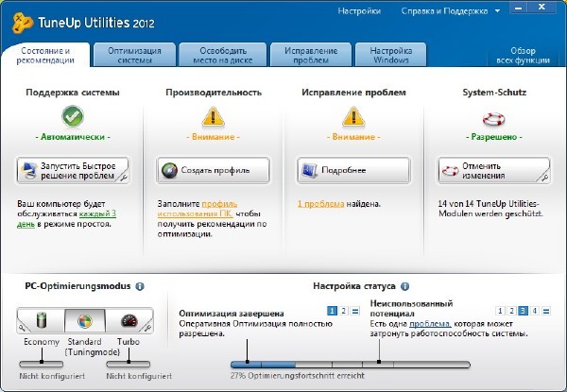This screenshot has height=392, width=567.
Task: Switch to Исправление проблем tab
Action: (x=311, y=56)
